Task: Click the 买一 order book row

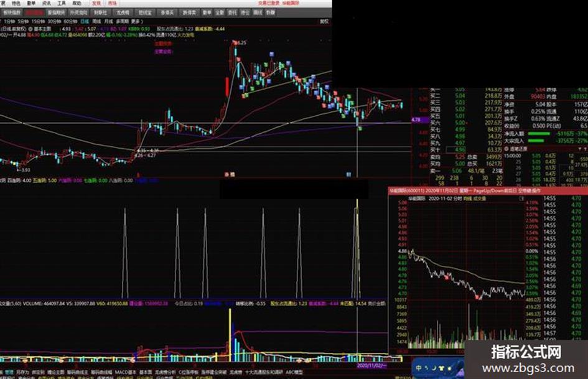Action: (x=465, y=90)
